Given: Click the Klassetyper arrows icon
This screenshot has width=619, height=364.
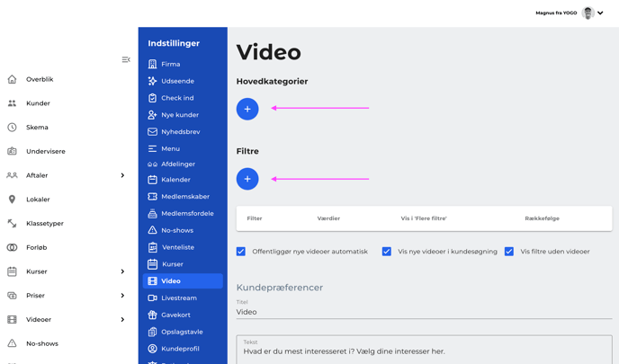Looking at the screenshot, I should (13, 224).
